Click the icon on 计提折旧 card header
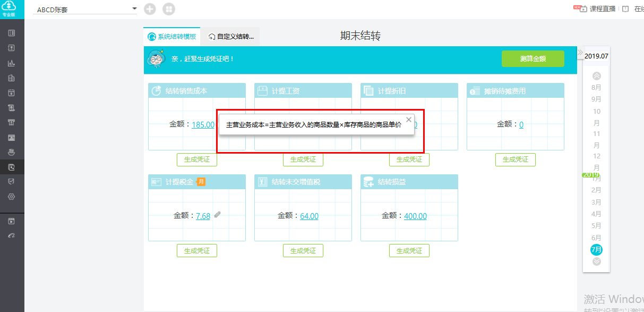644x312 pixels. point(368,91)
